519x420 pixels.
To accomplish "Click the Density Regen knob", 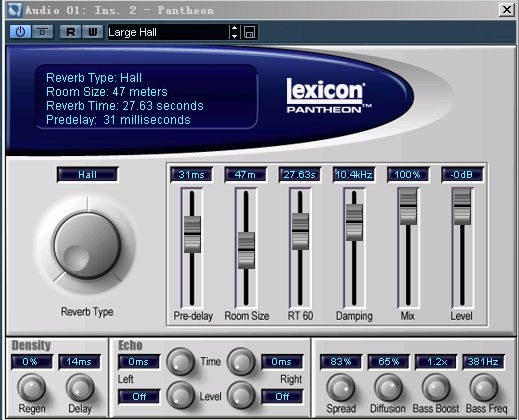I will (31, 388).
